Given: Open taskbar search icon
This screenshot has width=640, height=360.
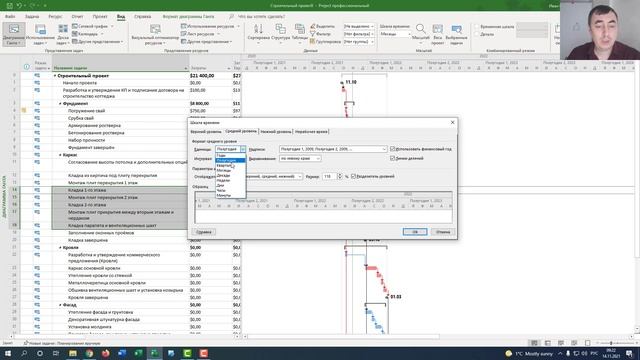Looking at the screenshot, I should (24, 353).
